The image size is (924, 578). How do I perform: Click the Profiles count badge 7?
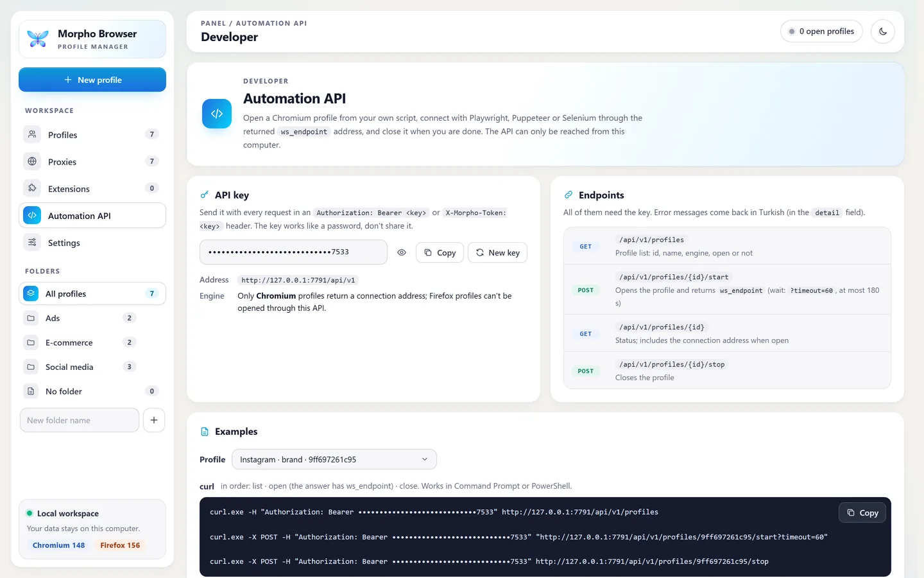point(152,134)
